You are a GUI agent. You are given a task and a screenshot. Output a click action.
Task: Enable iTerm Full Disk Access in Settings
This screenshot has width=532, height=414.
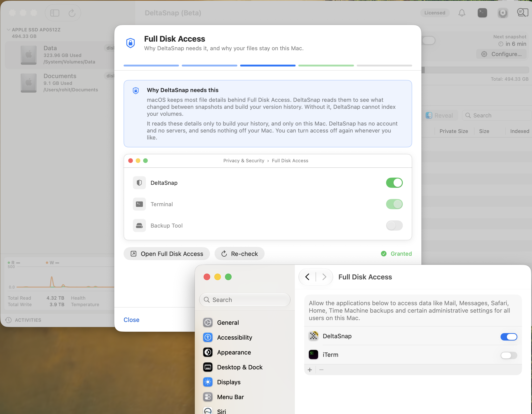(x=509, y=355)
